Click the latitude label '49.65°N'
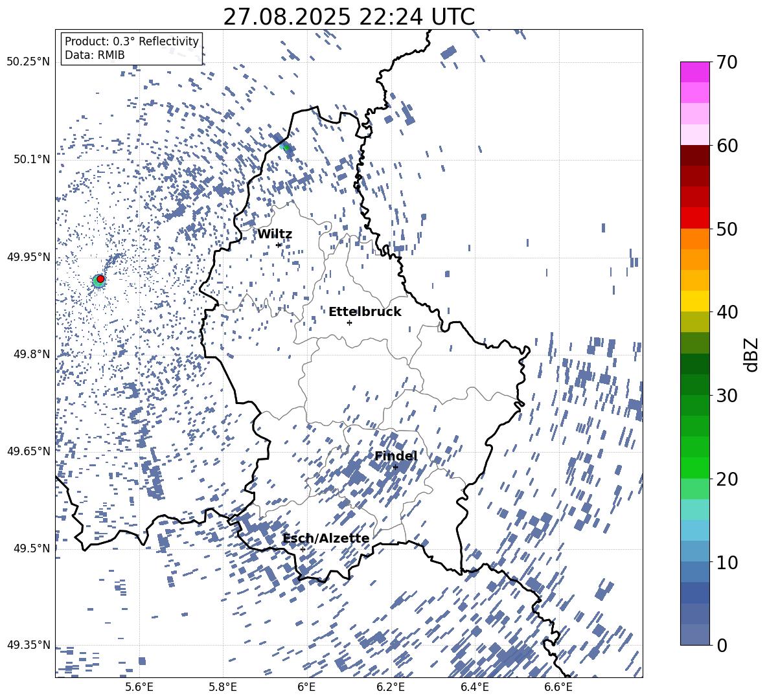Viewport: 767px width, 700px height. tap(29, 451)
